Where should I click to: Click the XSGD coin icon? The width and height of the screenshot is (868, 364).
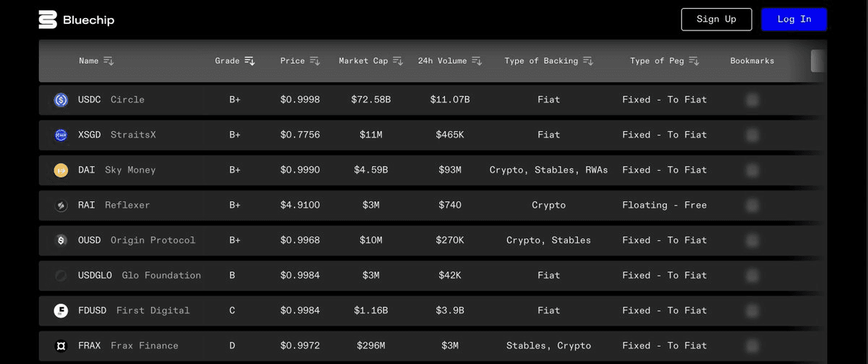[x=61, y=135]
